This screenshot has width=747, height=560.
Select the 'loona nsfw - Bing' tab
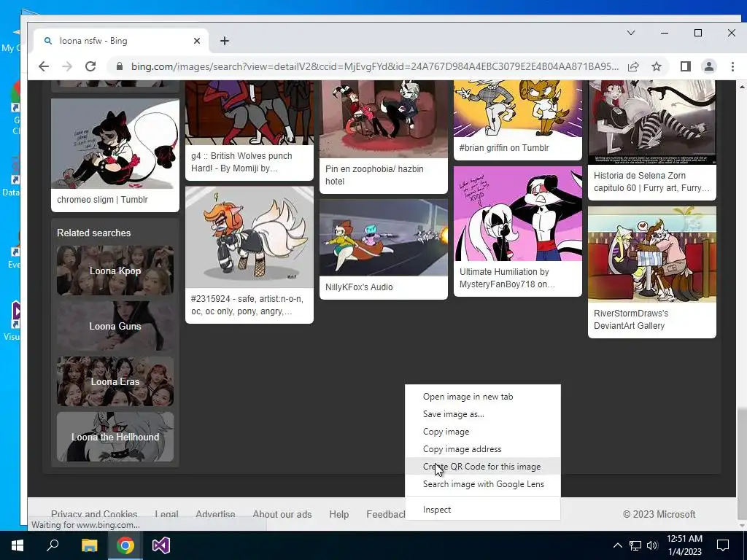pos(121,41)
